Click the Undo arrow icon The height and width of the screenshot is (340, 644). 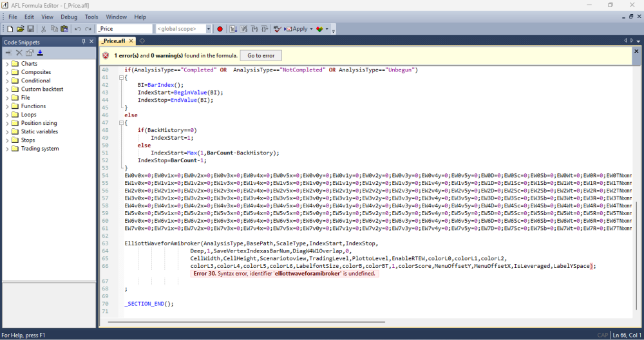[x=77, y=29]
